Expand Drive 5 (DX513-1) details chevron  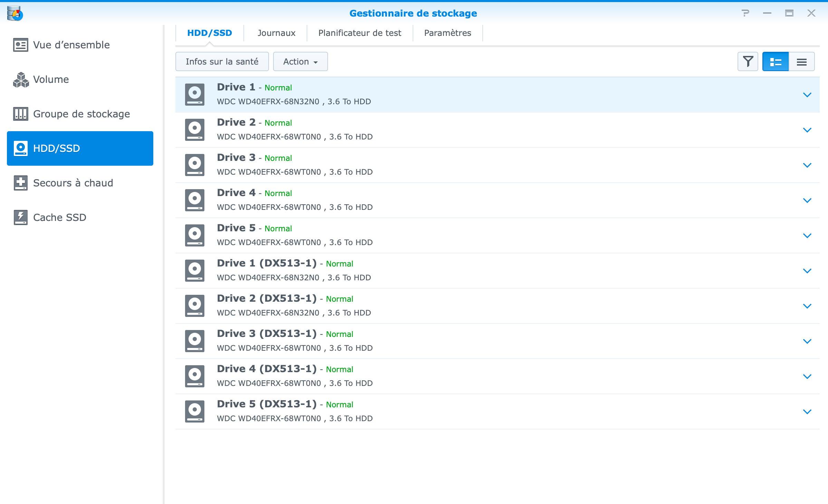click(807, 411)
